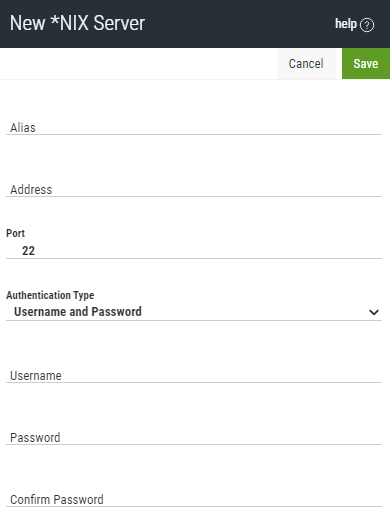Viewport: 390px width, 520px height.
Task: Focus the Address input field
Action: pos(194,189)
